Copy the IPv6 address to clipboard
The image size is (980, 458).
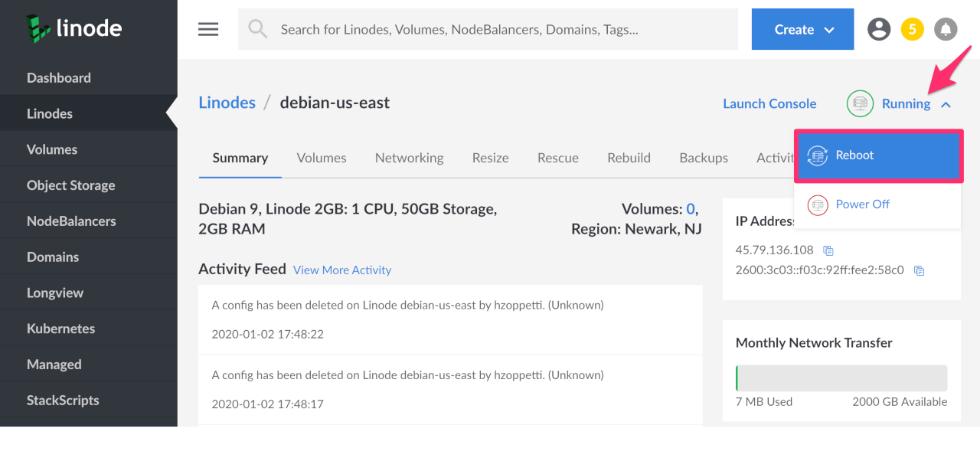coord(920,270)
